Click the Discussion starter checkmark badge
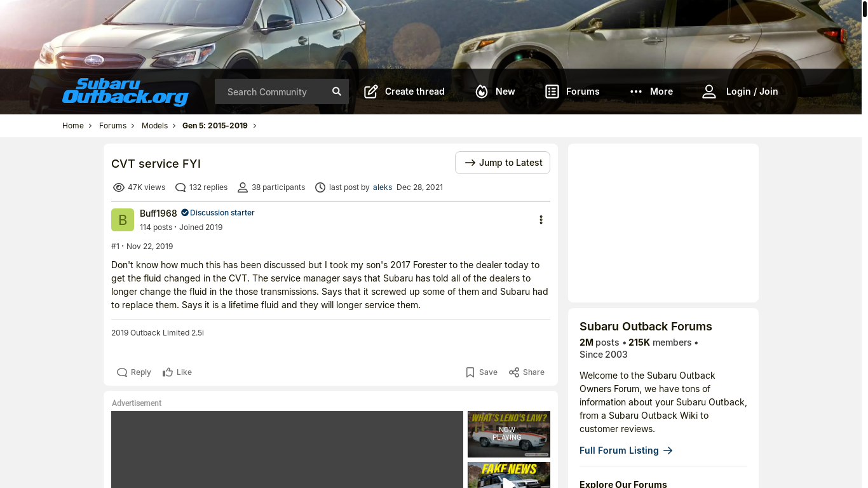Image resolution: width=868 pixels, height=488 pixels. [x=185, y=213]
